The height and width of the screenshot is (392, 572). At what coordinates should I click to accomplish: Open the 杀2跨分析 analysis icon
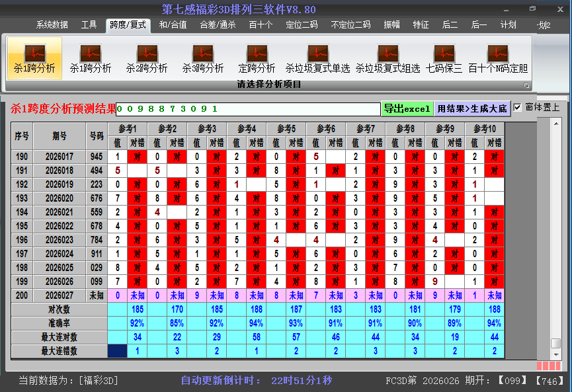click(147, 58)
